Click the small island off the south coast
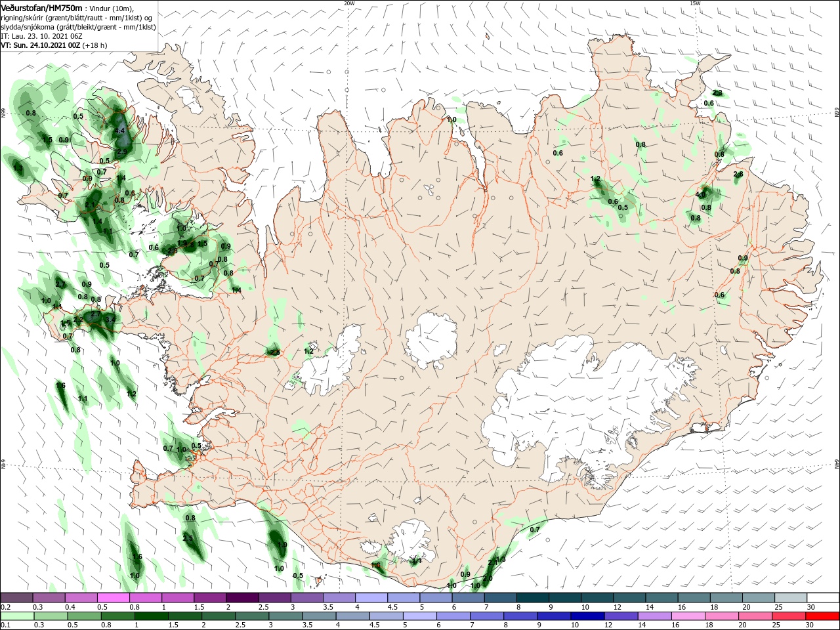 (x=320, y=581)
